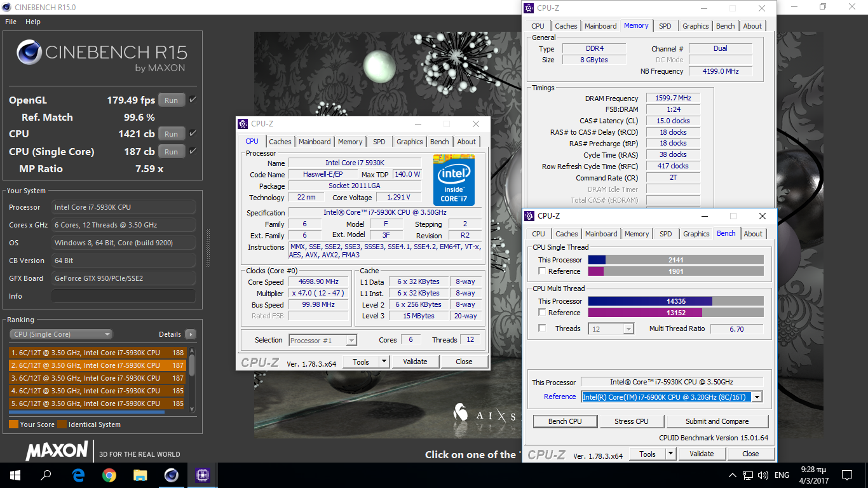This screenshot has height=488, width=868.
Task: Run the CPU Single Core benchmark
Action: pos(172,151)
